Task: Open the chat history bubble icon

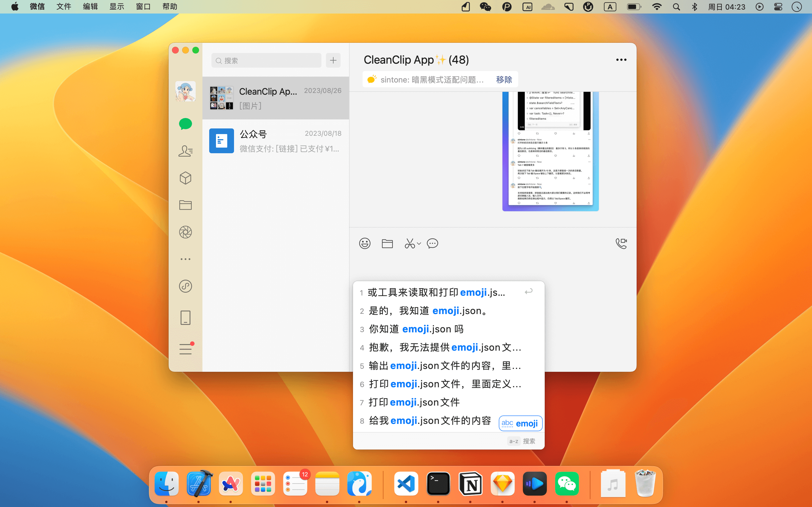Action: click(432, 243)
